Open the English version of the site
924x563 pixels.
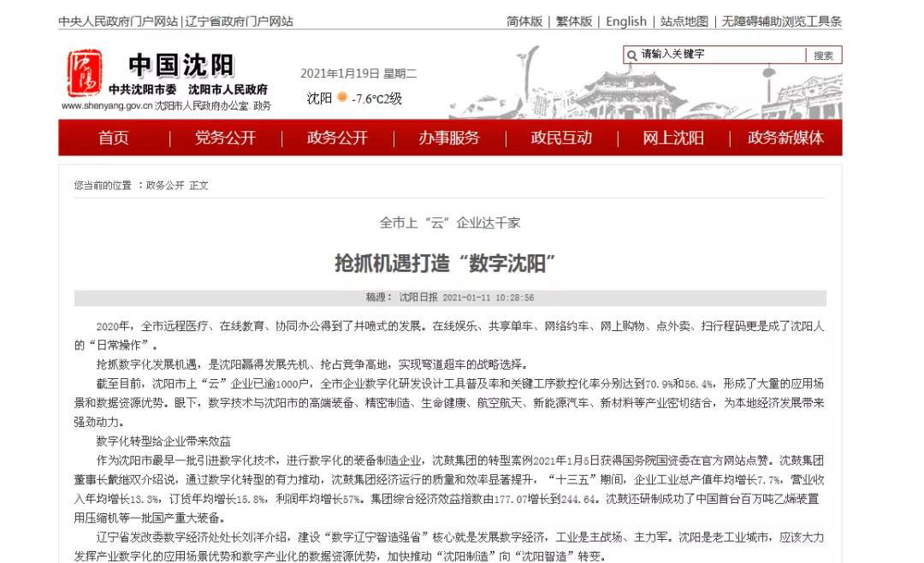click(625, 21)
